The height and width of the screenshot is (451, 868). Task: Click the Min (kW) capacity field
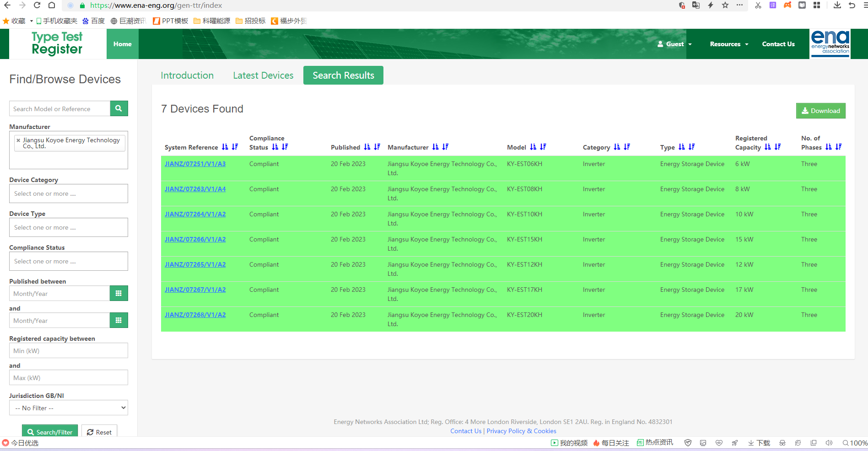69,350
